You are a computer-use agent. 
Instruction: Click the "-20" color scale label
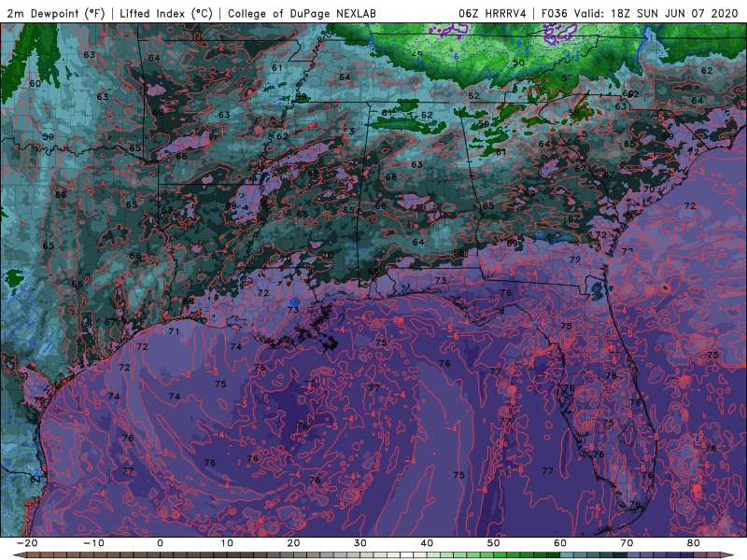click(x=27, y=543)
